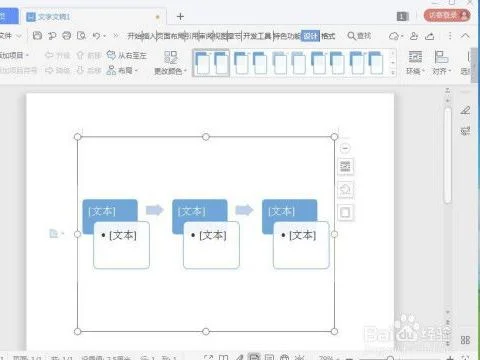Image resolution: width=480 pixels, height=360 pixels.
Task: Open the Undo history dropdown arrow
Action: [105, 36]
